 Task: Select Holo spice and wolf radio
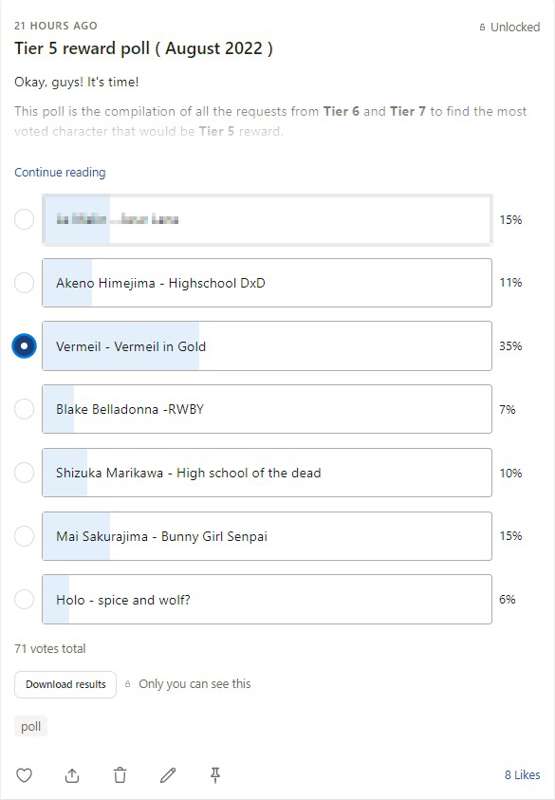point(24,599)
